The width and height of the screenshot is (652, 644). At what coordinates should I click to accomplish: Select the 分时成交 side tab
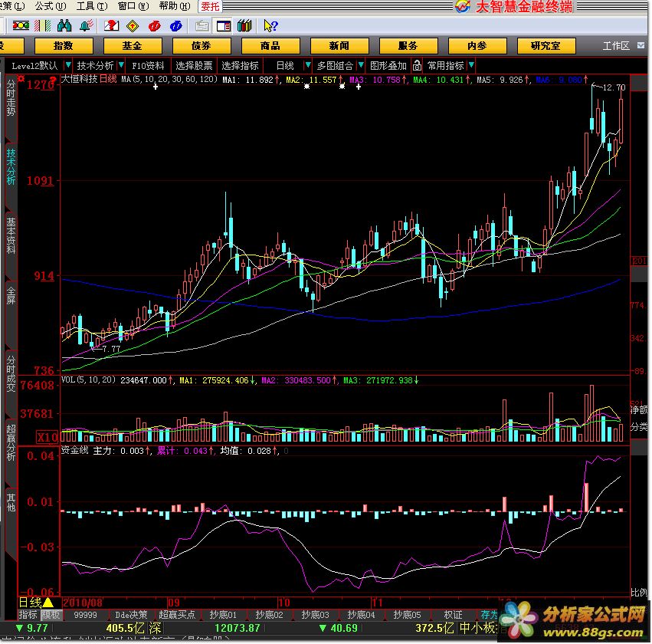point(11,373)
